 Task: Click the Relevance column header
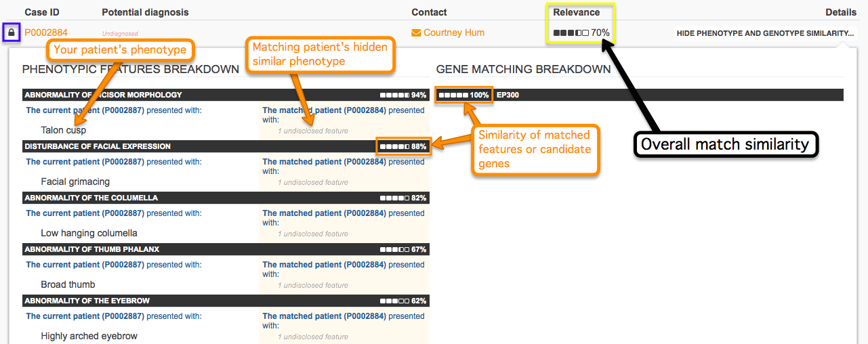577,12
